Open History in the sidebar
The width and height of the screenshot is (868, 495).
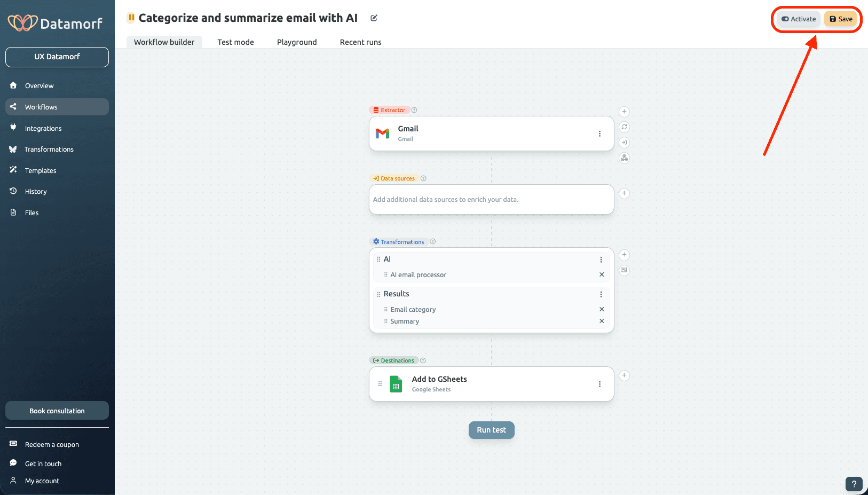click(x=57, y=191)
